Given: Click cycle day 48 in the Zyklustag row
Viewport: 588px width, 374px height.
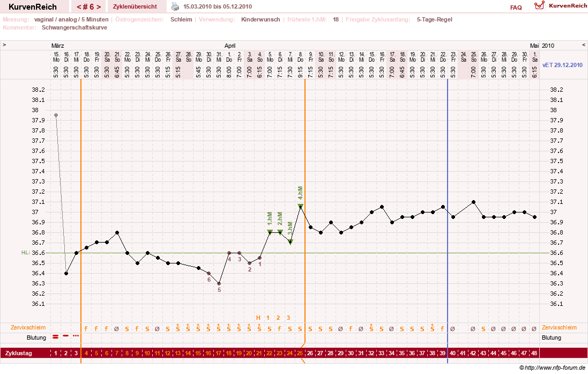Looking at the screenshot, I should pos(534,354).
